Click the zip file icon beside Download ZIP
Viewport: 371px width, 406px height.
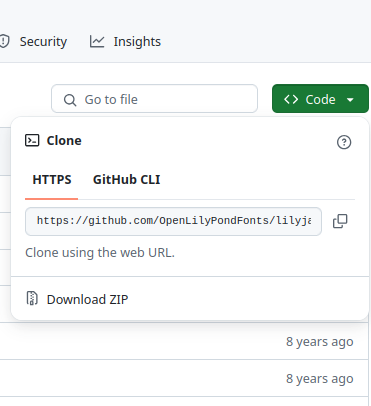(x=32, y=298)
